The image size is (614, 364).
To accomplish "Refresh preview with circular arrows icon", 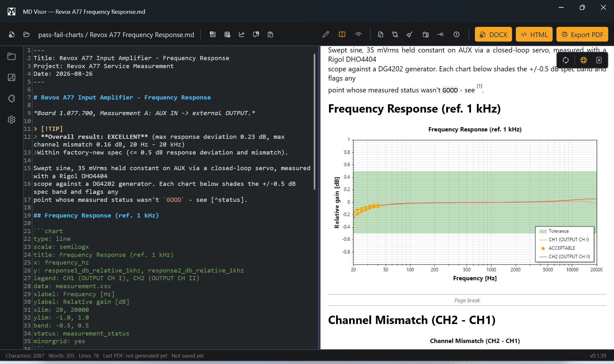I will click(566, 60).
